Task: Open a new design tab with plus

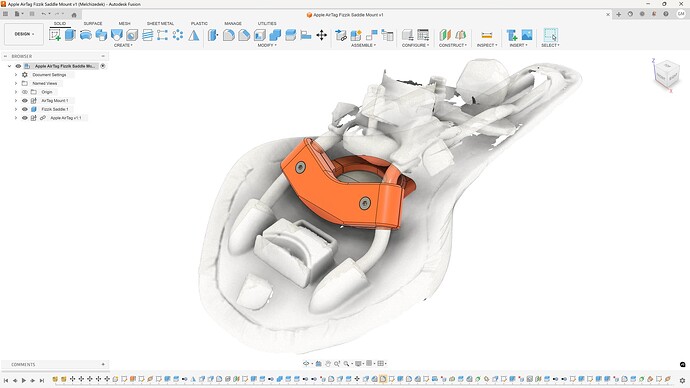Action: (619, 15)
